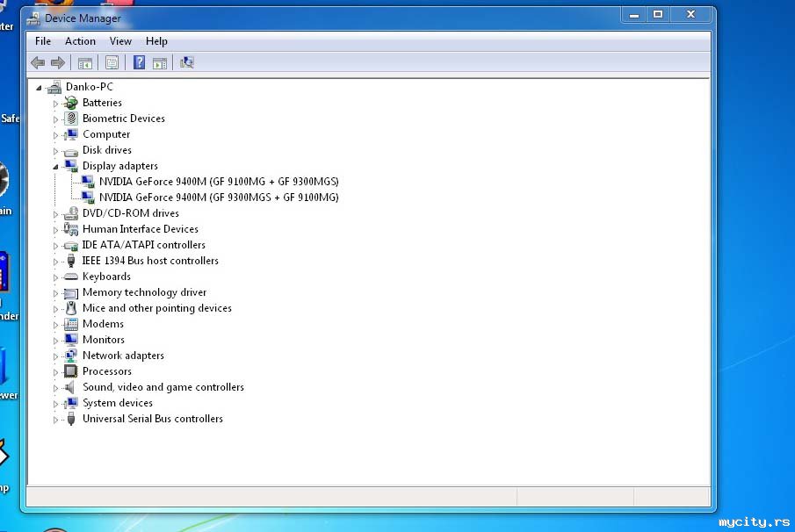Click the Sound, video and game controllers speaker icon
795x532 pixels.
click(71, 387)
